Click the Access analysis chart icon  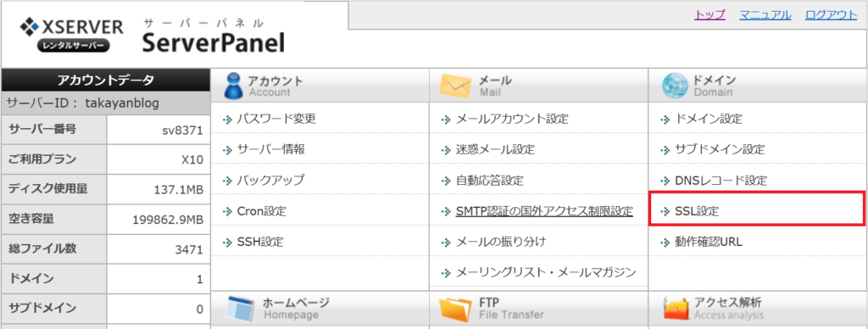click(x=676, y=309)
